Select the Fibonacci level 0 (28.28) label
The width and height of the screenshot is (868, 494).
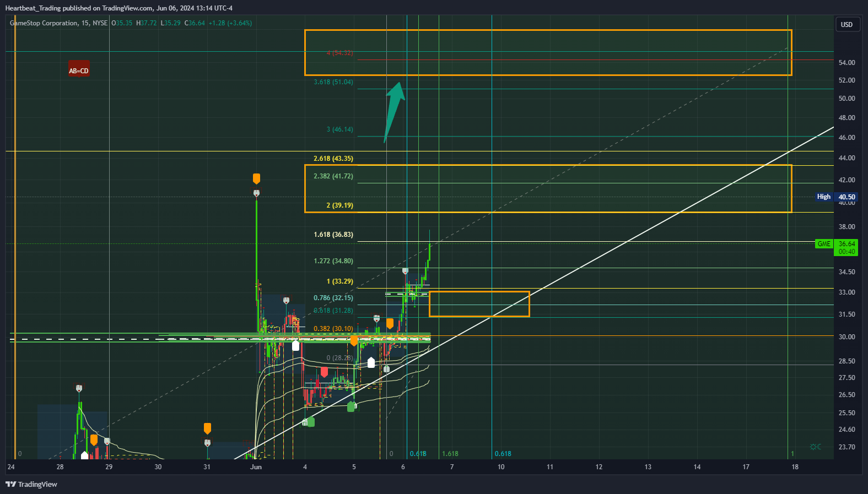(339, 358)
